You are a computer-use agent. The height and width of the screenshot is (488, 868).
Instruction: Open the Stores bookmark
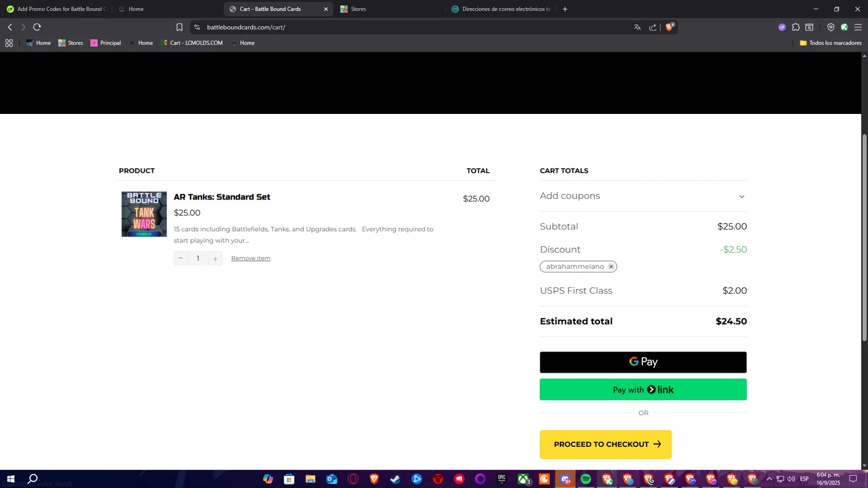pyautogui.click(x=71, y=43)
